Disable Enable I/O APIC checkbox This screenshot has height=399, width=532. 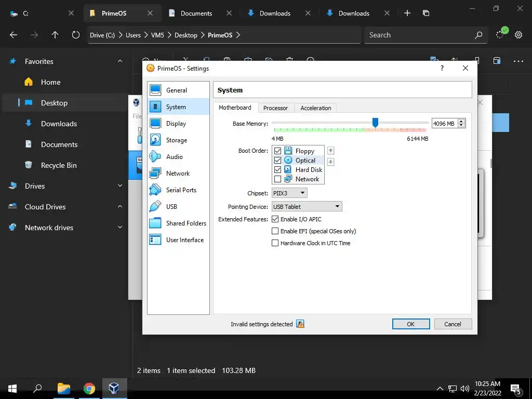[x=275, y=219]
